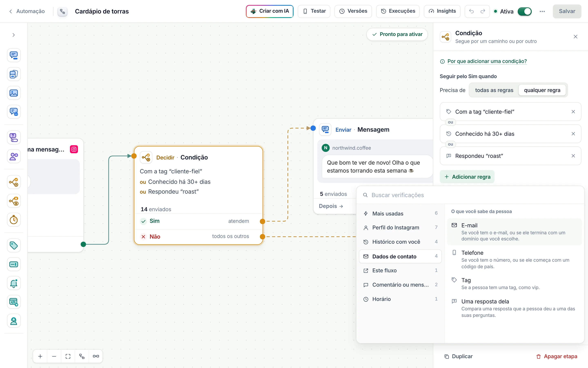Remove the 'Com a tag cliente-fiel' rule
Screen dimensions: 588x368
[573, 112]
